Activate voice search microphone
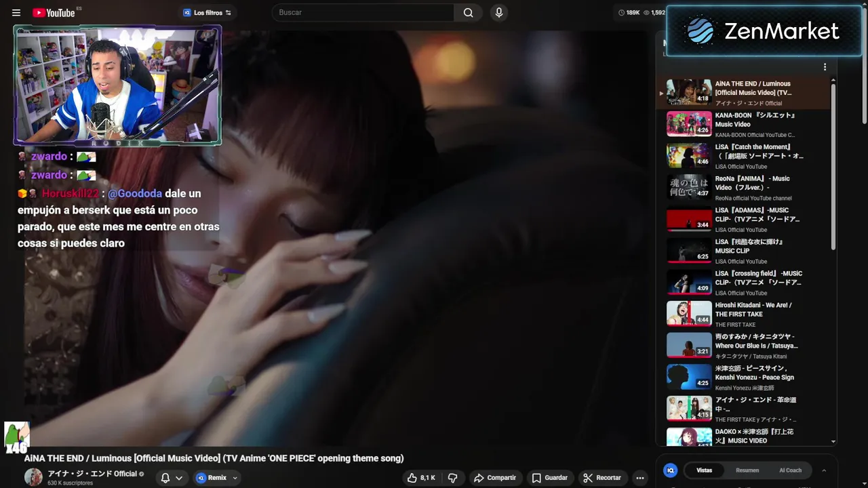This screenshot has height=488, width=868. tap(499, 12)
